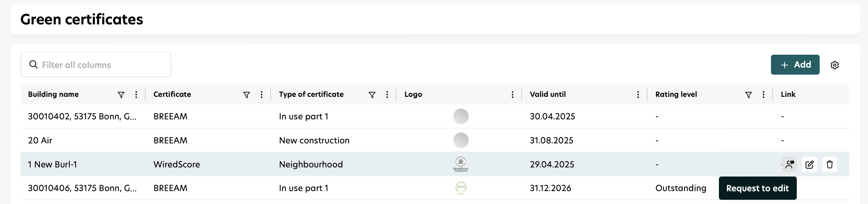Click the Certificate column filter icon
868x204 pixels.
coord(247,95)
